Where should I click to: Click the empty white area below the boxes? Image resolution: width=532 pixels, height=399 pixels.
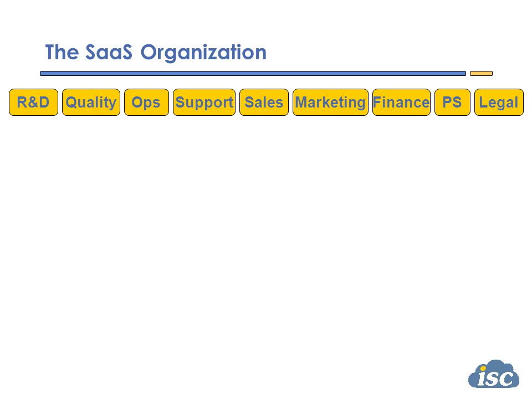click(266, 238)
